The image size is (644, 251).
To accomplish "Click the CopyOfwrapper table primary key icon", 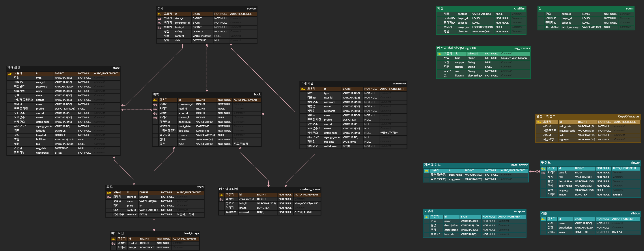I will 539,122.
